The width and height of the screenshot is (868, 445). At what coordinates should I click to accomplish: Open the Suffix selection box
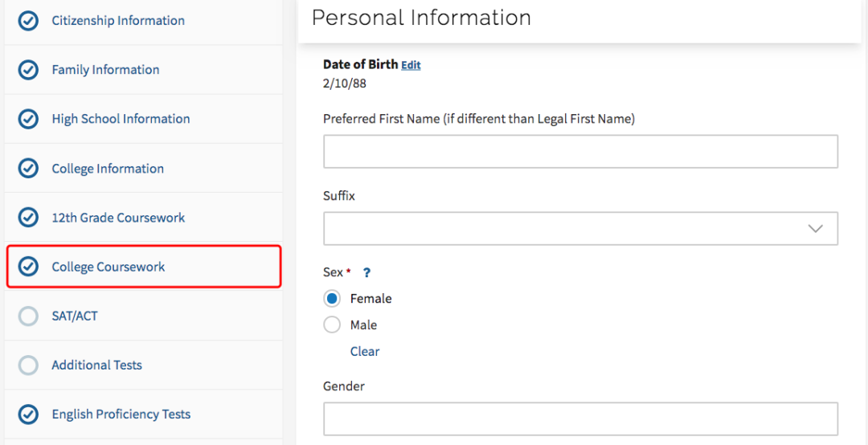click(x=581, y=229)
